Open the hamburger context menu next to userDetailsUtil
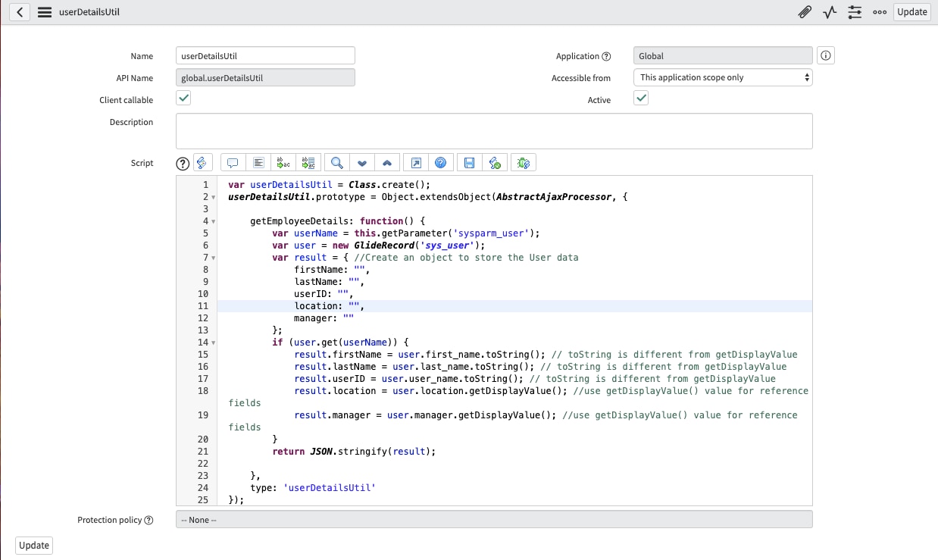The width and height of the screenshot is (938, 560). coord(45,12)
